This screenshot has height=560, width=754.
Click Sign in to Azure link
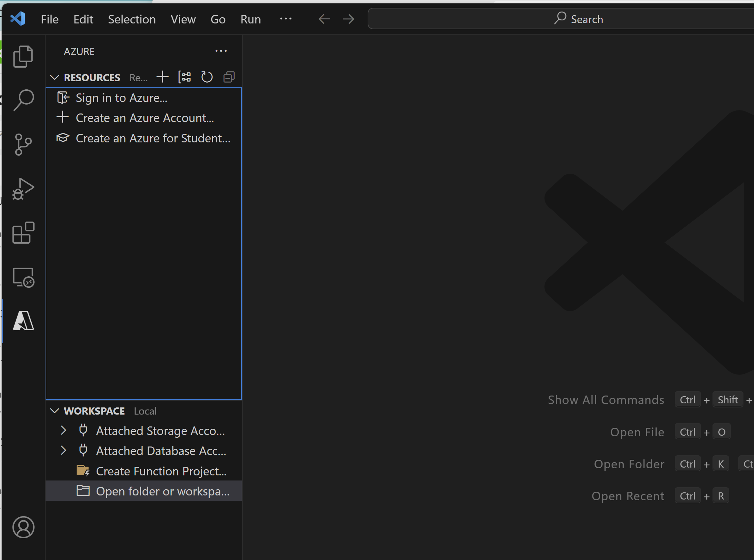click(121, 98)
